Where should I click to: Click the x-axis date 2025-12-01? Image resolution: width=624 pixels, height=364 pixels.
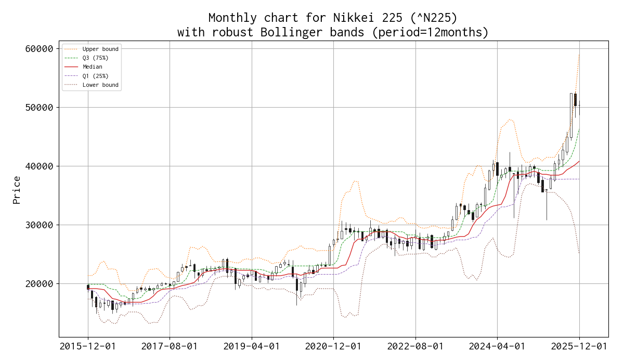[579, 346]
